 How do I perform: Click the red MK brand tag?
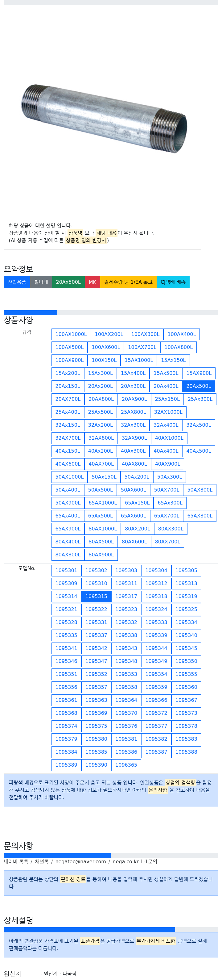92,282
